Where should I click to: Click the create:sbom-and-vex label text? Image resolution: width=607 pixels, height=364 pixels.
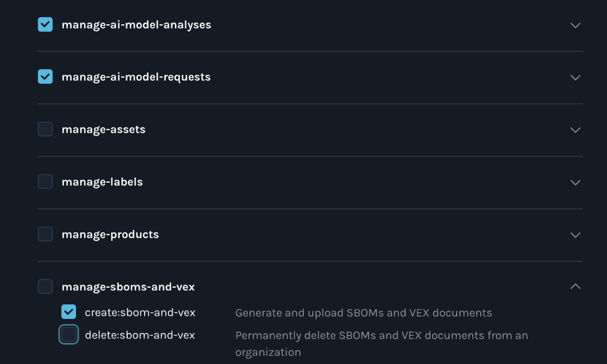(x=140, y=312)
